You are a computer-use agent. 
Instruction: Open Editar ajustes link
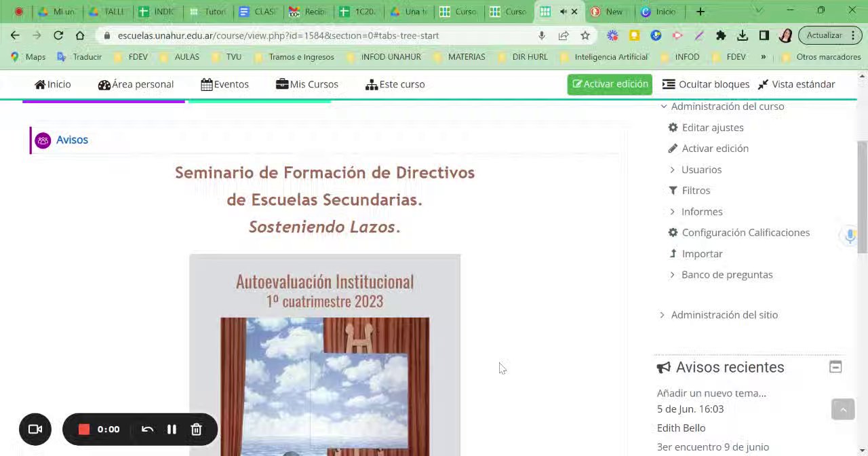pyautogui.click(x=713, y=128)
